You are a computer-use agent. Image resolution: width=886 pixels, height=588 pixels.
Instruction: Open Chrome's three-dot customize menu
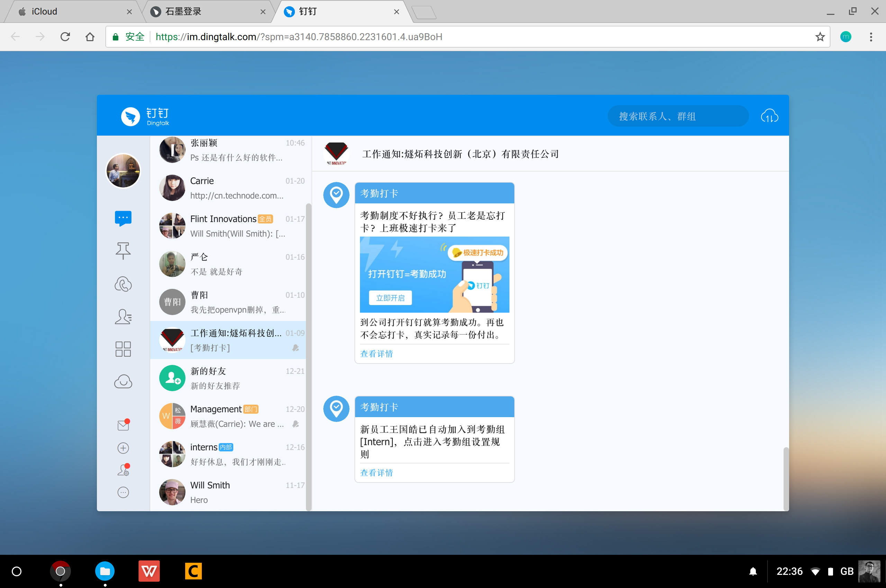(871, 37)
